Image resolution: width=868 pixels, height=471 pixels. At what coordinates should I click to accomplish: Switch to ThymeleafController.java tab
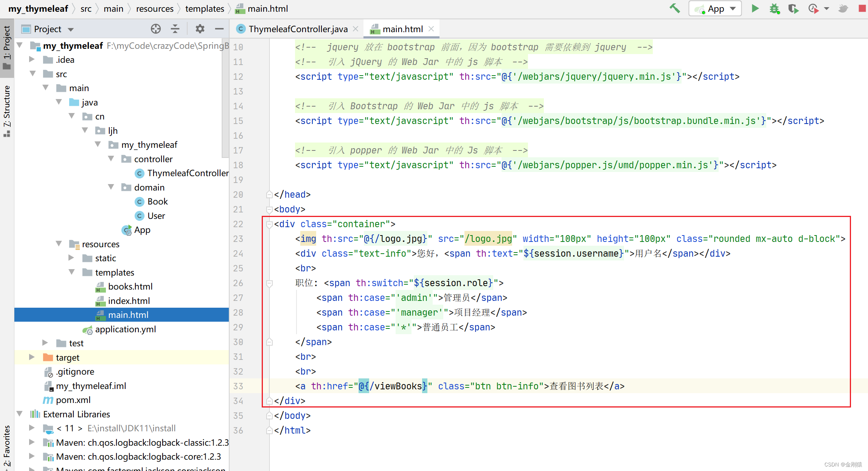pyautogui.click(x=298, y=29)
